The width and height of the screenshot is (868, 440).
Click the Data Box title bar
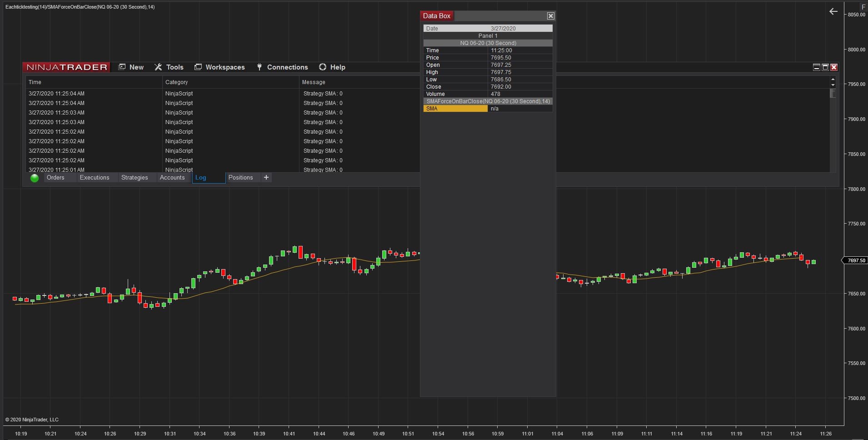pyautogui.click(x=488, y=16)
